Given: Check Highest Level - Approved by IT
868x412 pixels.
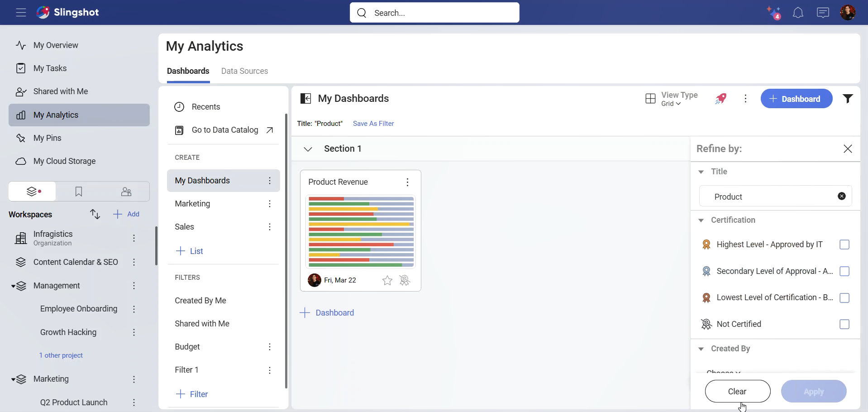Looking at the screenshot, I should point(844,244).
